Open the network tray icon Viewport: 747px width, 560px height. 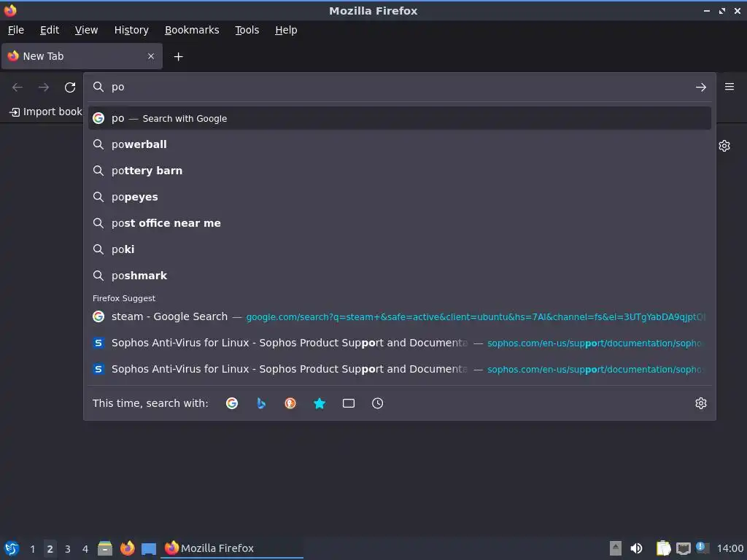pos(683,548)
